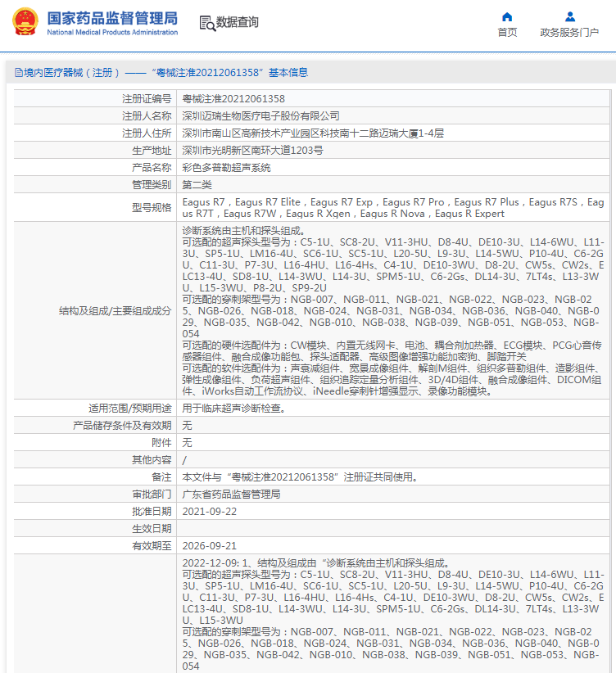Click the 国家药品监督管理局 site title
Image resolution: width=616 pixels, height=673 pixels.
(x=112, y=18)
